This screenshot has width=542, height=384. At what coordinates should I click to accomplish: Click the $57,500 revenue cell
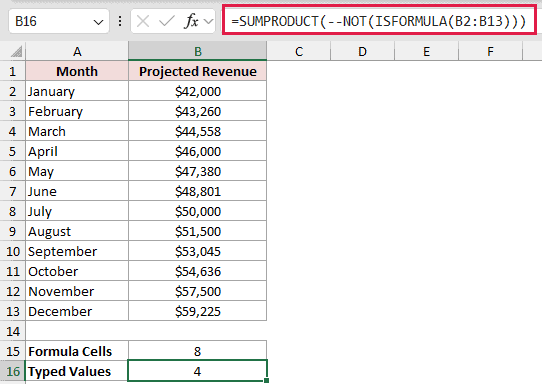pyautogui.click(x=197, y=291)
